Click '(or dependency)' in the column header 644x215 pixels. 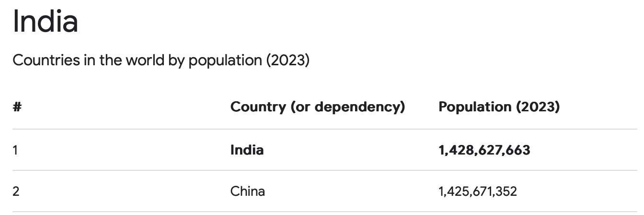[x=348, y=107]
